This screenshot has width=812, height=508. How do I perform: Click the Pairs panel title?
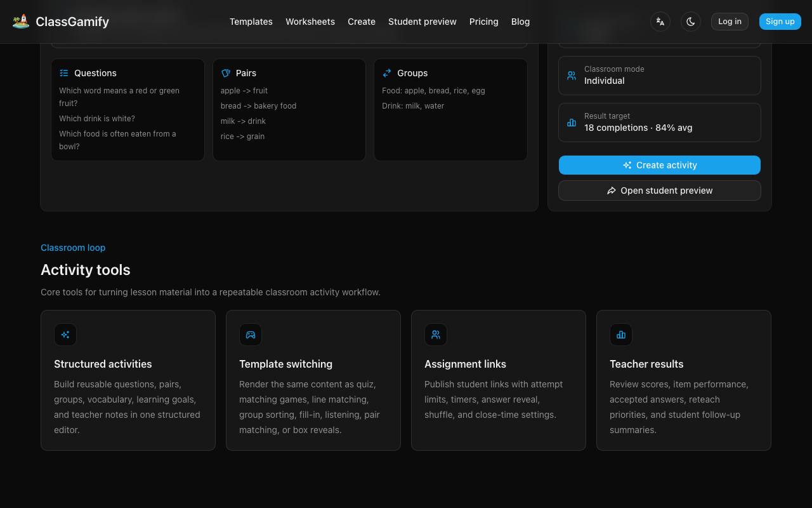coord(246,73)
